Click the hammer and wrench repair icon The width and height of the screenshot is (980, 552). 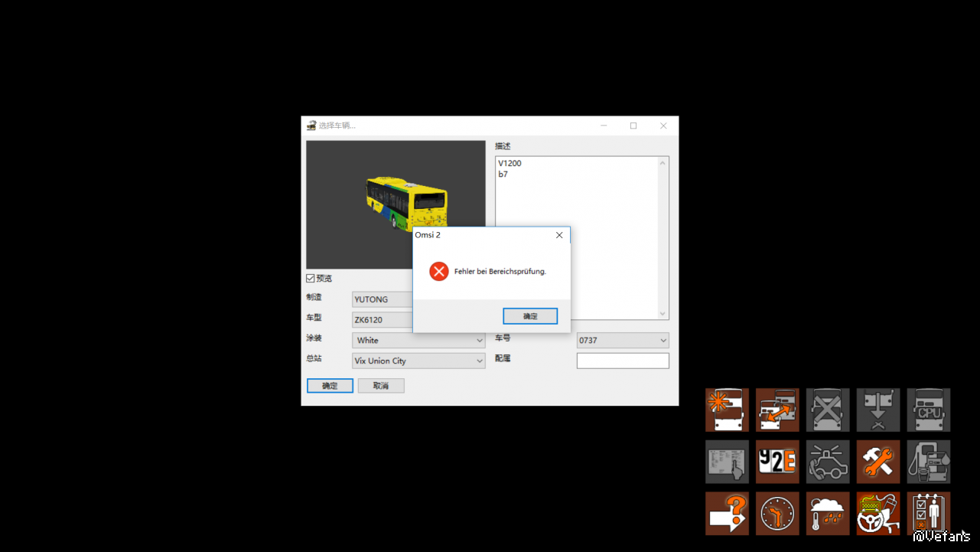[878, 462]
